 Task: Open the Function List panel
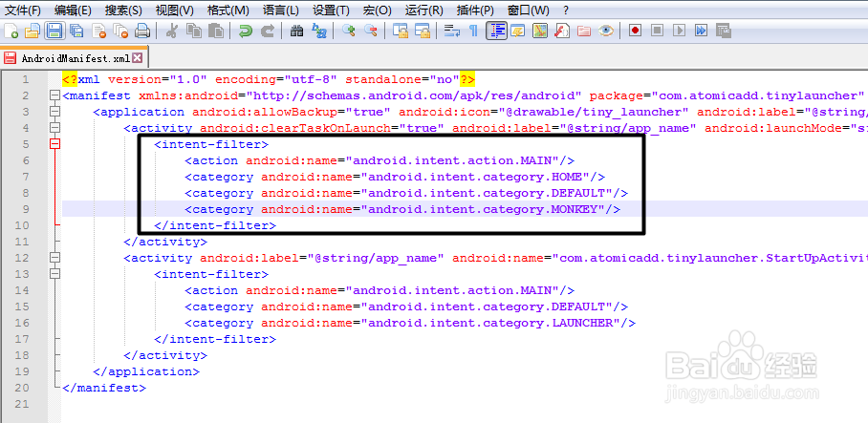point(562,31)
